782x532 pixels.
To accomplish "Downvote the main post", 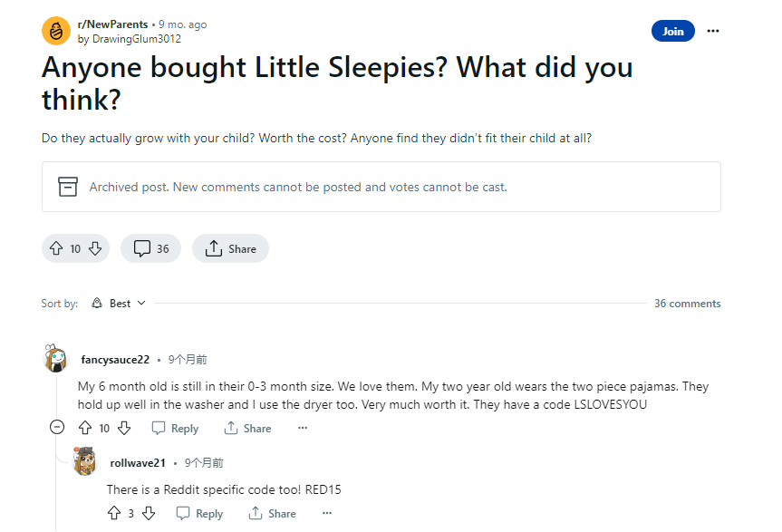I will tap(95, 248).
